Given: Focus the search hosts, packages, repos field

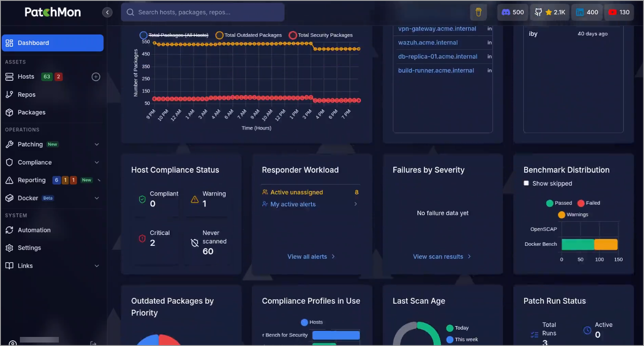Looking at the screenshot, I should (x=203, y=12).
